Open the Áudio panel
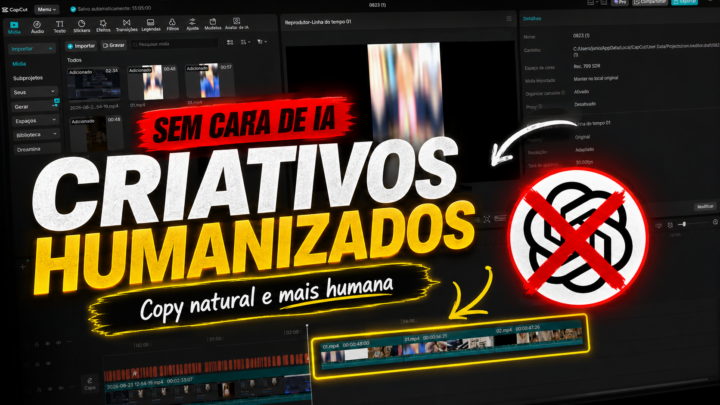Viewport: 720px width, 405px height. (x=37, y=27)
